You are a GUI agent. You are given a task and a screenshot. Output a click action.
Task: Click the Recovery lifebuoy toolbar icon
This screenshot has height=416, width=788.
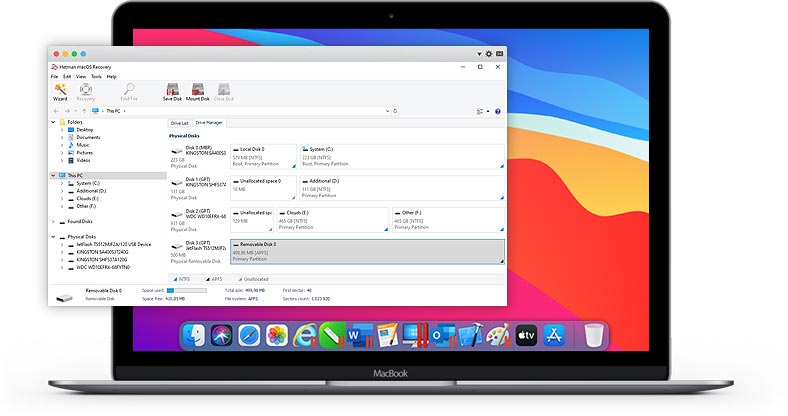[86, 92]
